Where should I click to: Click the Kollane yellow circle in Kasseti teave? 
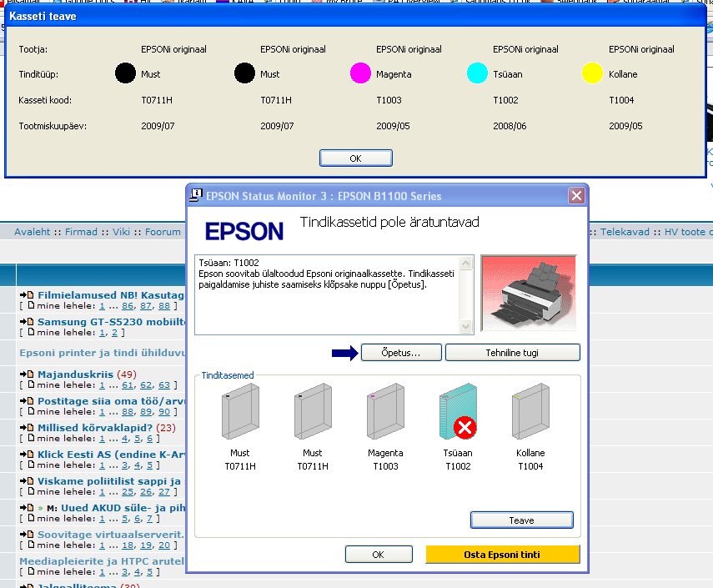click(593, 73)
